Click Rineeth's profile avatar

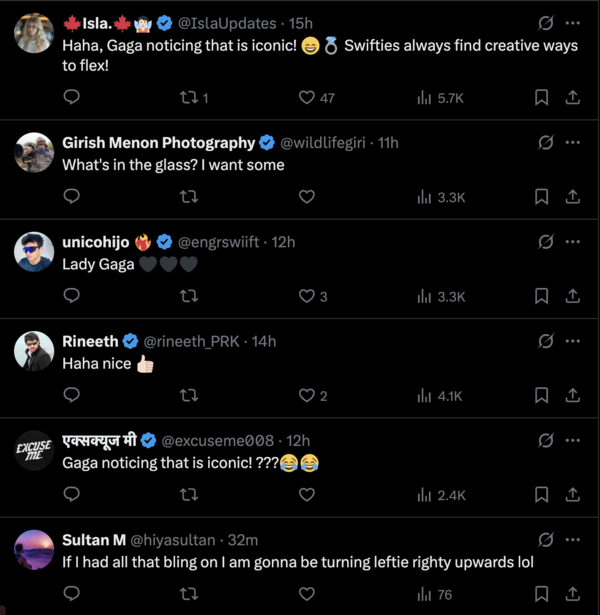pos(35,351)
